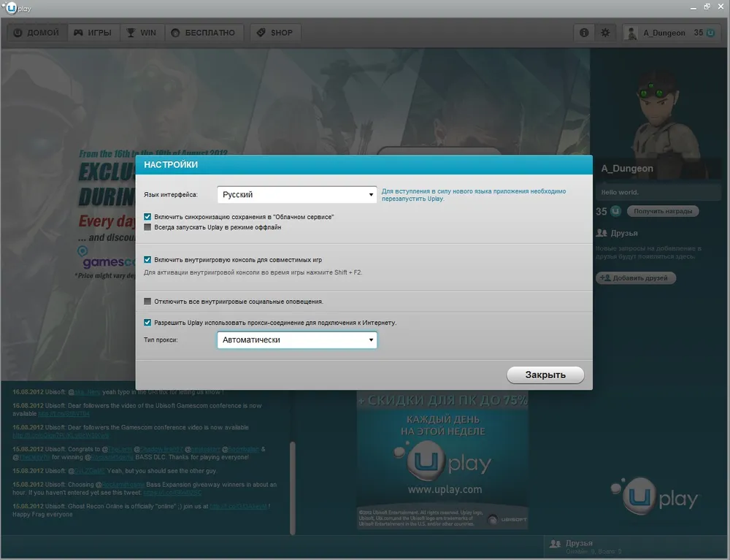730x560 pixels.
Task: Select the Shop price-tag icon
Action: 261,32
